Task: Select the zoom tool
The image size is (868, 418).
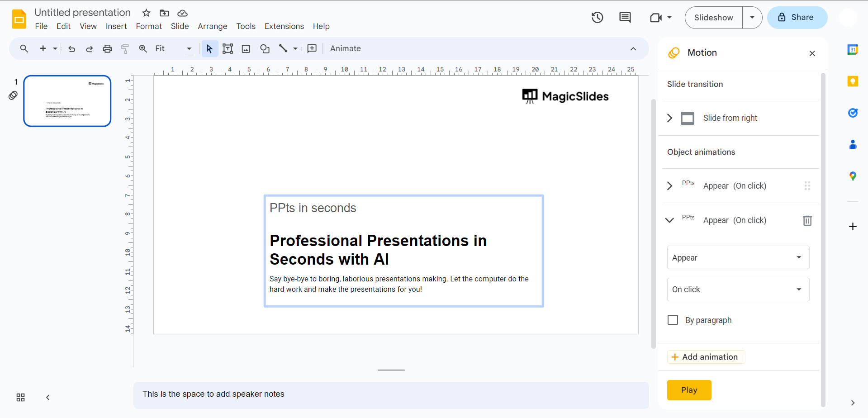Action: point(143,48)
